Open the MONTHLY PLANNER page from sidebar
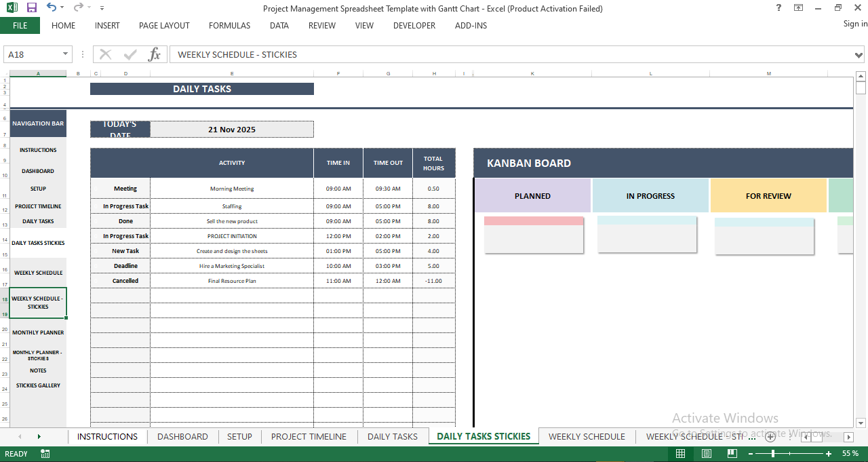 pos(38,332)
